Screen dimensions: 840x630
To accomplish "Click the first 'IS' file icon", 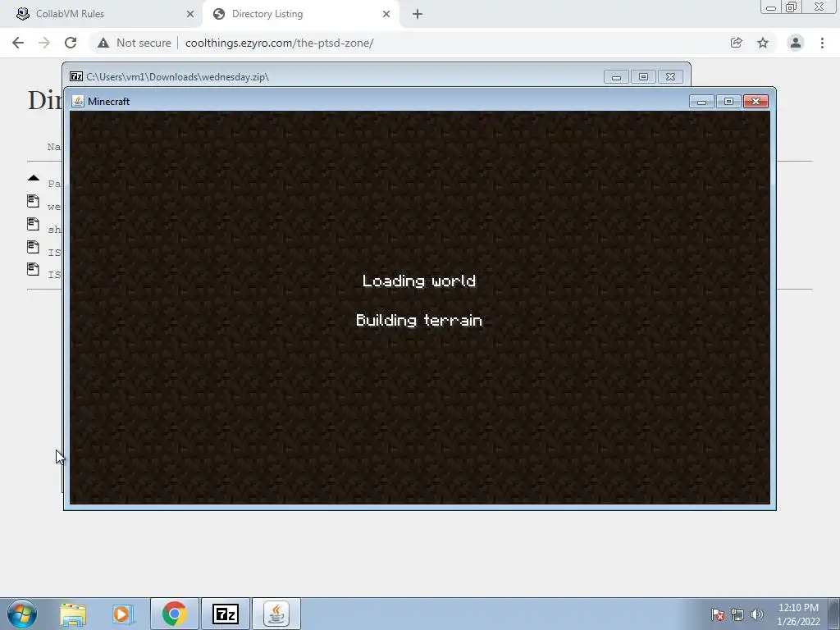I will click(33, 247).
